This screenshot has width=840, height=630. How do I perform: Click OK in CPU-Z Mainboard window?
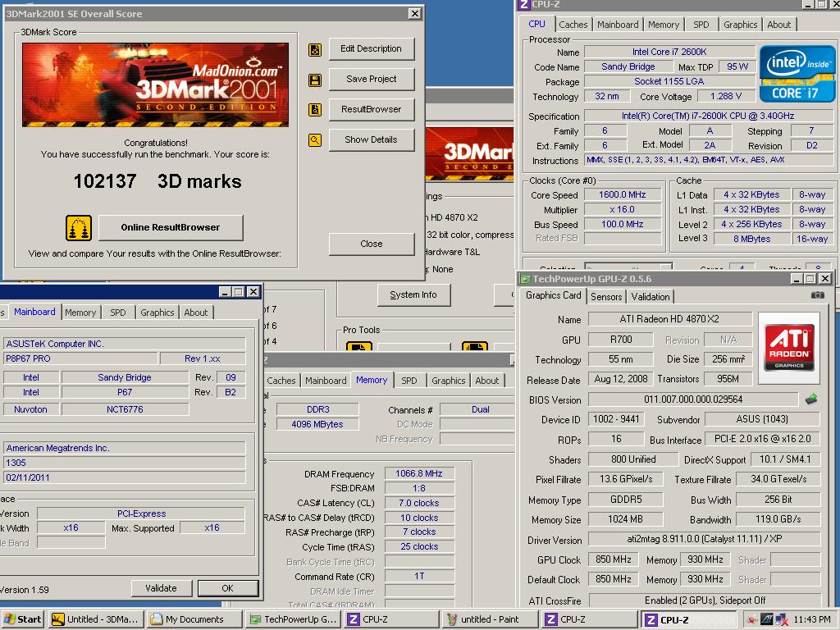(228, 588)
